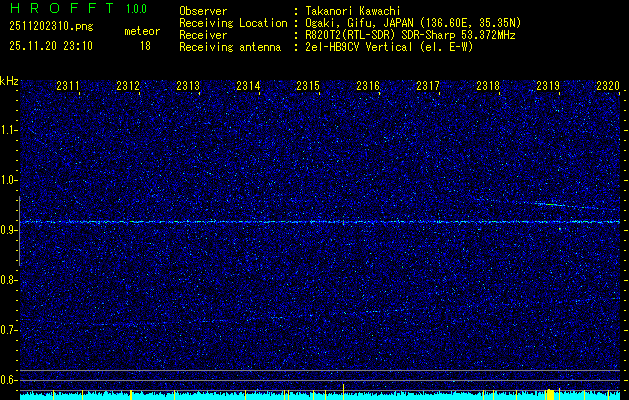Click the 2311 time axis label

click(x=68, y=87)
